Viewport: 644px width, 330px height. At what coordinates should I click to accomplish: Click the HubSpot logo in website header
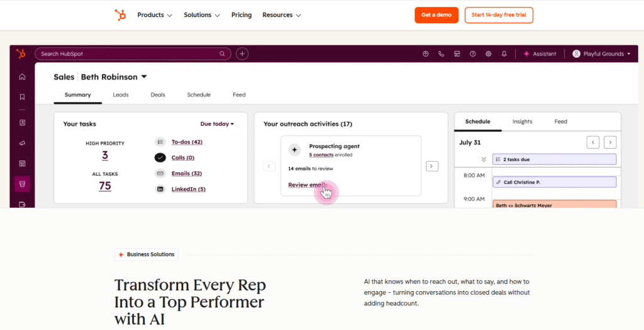(x=120, y=15)
